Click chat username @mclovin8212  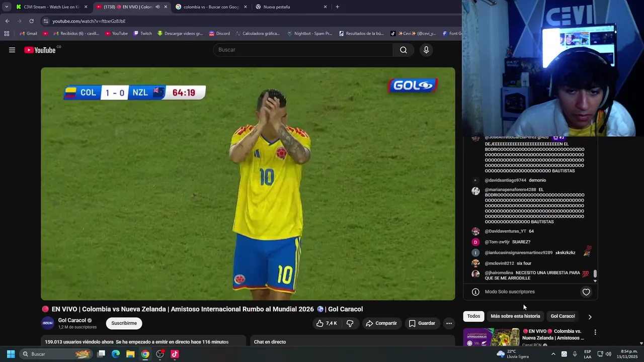[x=500, y=263]
